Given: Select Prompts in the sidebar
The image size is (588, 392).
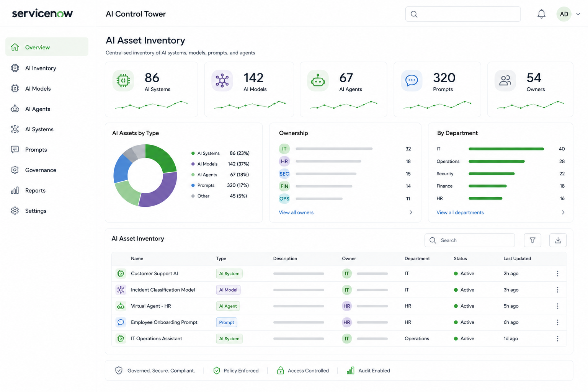Looking at the screenshot, I should pyautogui.click(x=36, y=149).
